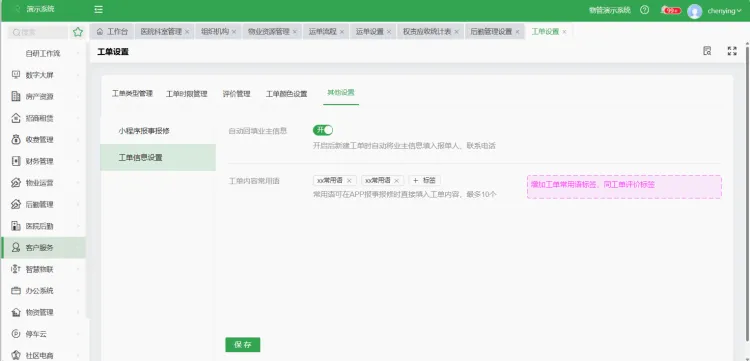
Task: Expand the 数字大屏 menu chevron
Action: pyautogui.click(x=78, y=75)
